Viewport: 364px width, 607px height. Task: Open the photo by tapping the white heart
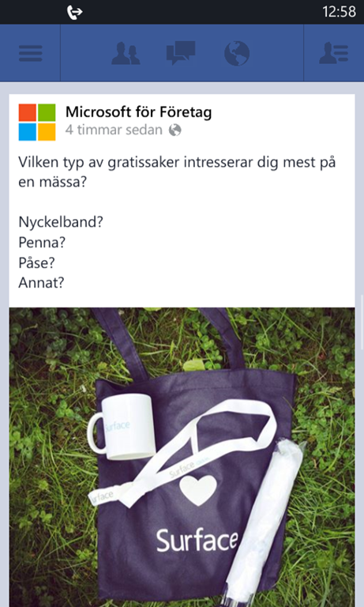coord(198,490)
